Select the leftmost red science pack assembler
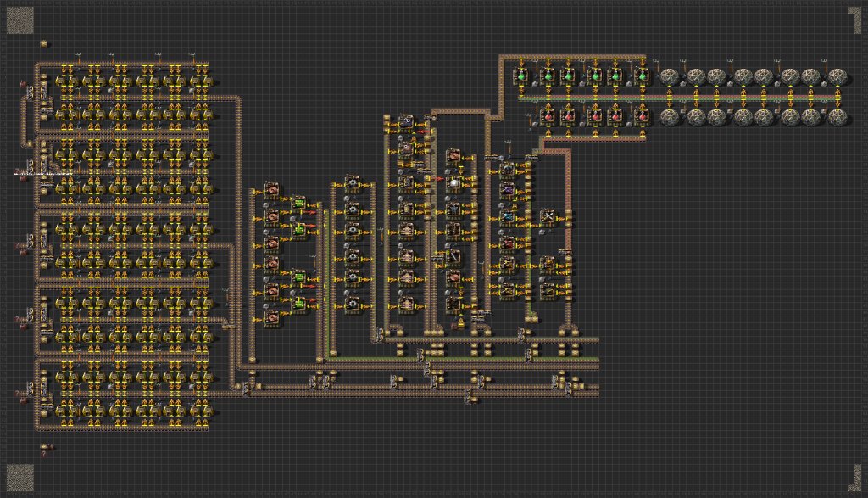868x498 pixels. [548, 116]
